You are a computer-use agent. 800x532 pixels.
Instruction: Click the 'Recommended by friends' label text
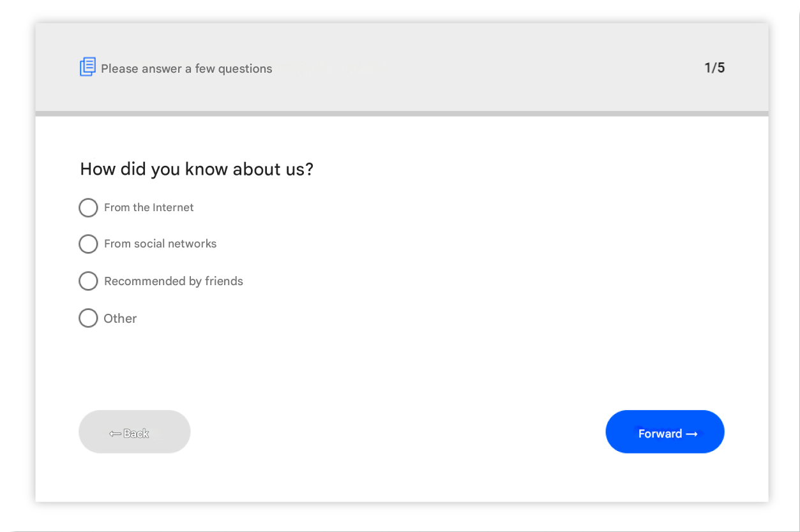point(174,281)
